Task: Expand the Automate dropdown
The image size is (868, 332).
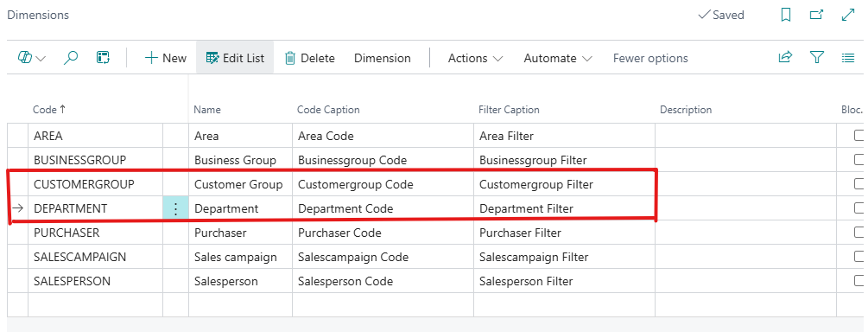Action: [x=558, y=58]
